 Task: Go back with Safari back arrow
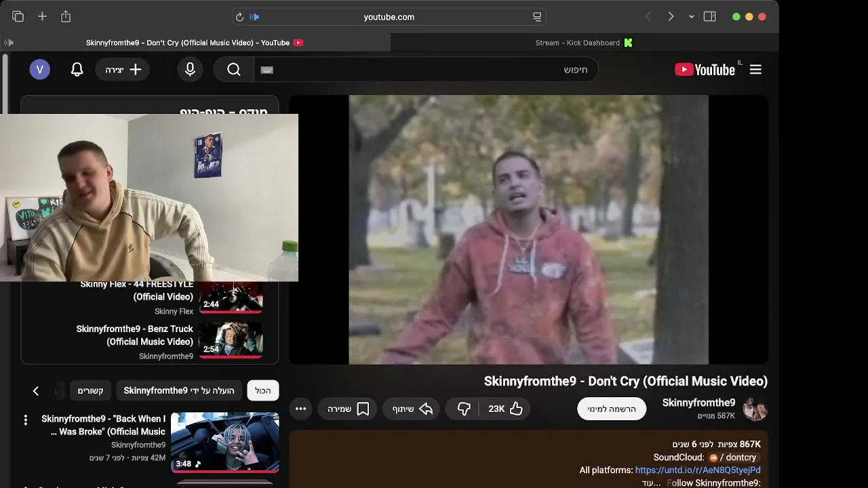(x=648, y=16)
